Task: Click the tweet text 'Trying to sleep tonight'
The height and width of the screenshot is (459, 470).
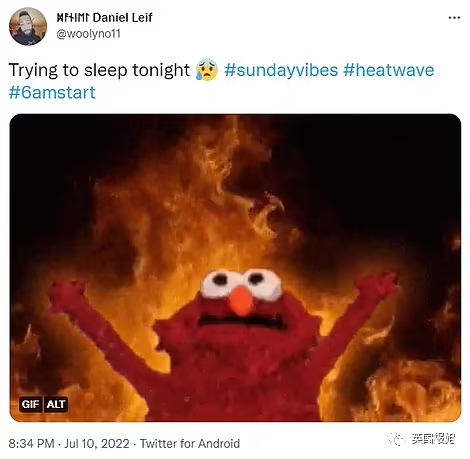Action: 99,71
